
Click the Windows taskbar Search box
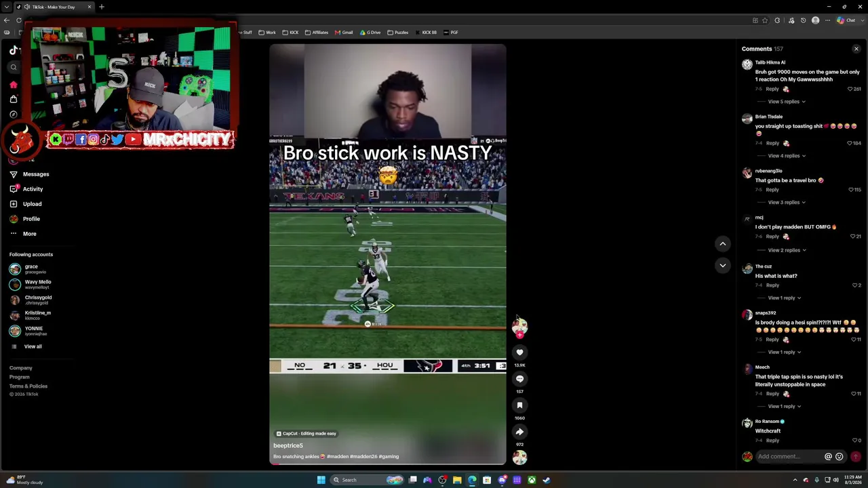point(368,480)
